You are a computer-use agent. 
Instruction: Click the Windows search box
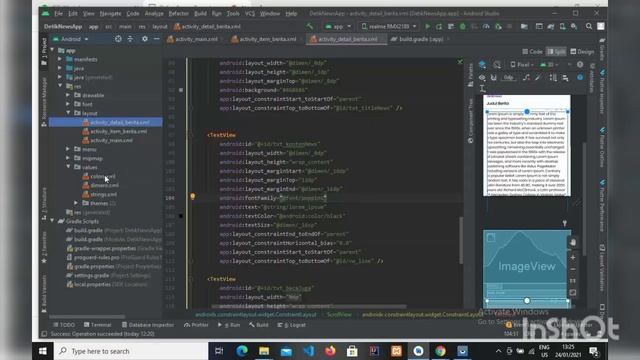tap(131, 351)
